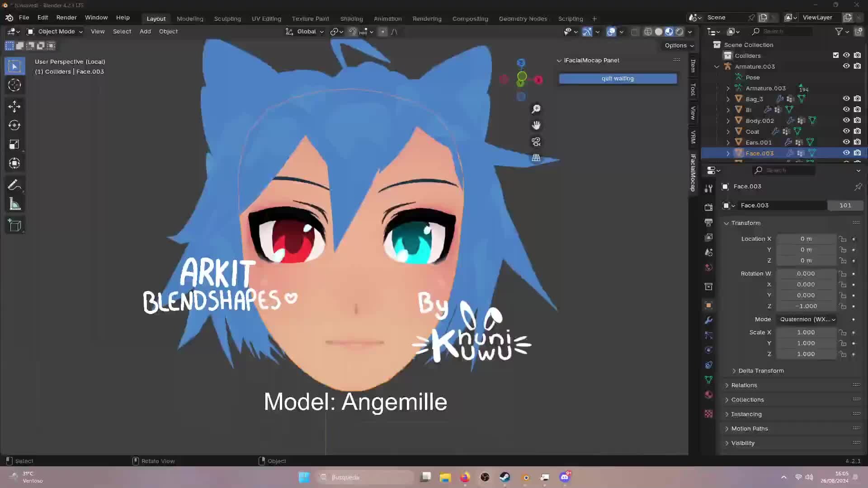The height and width of the screenshot is (488, 868).
Task: Collapse the Armature.003 hierarchy
Action: 717,66
